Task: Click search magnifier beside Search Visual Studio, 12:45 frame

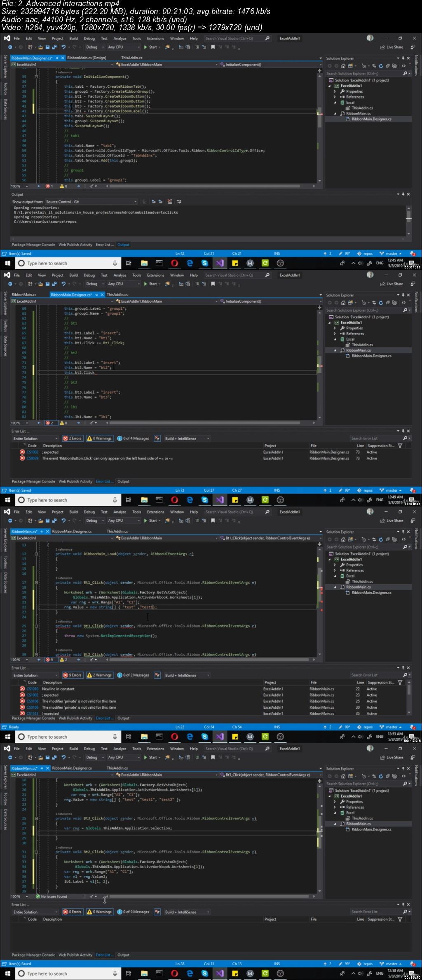Action: click(x=267, y=38)
